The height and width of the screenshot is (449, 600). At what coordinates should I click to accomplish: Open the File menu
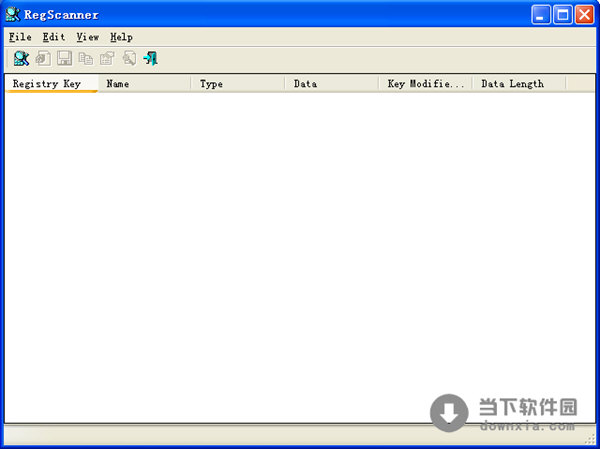click(20, 37)
